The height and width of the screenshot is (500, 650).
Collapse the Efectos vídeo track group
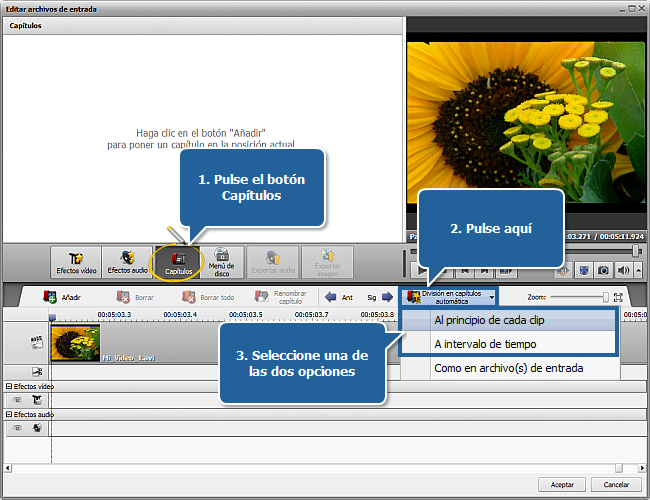tap(9, 386)
